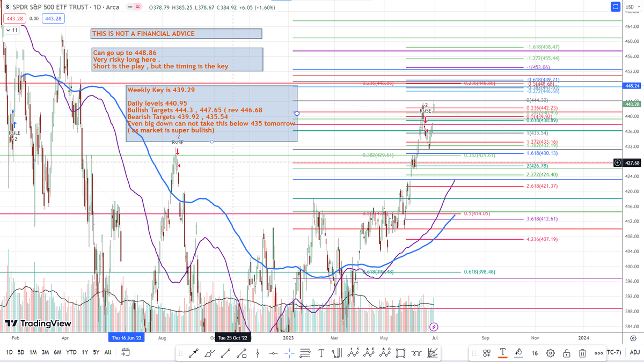Viewport: 644px width, 362px height.
Task: Delete the selected drawing with trash icon
Action: click(x=582, y=353)
